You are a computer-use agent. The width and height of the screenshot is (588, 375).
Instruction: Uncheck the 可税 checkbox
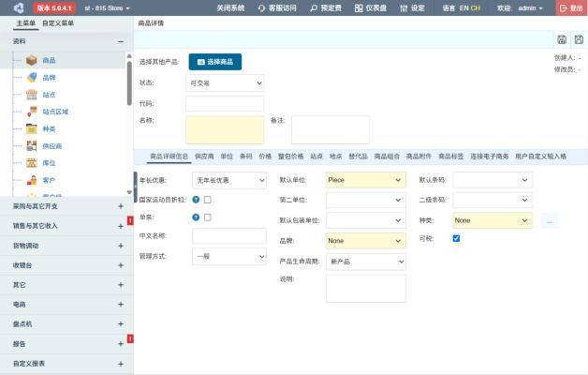(456, 238)
